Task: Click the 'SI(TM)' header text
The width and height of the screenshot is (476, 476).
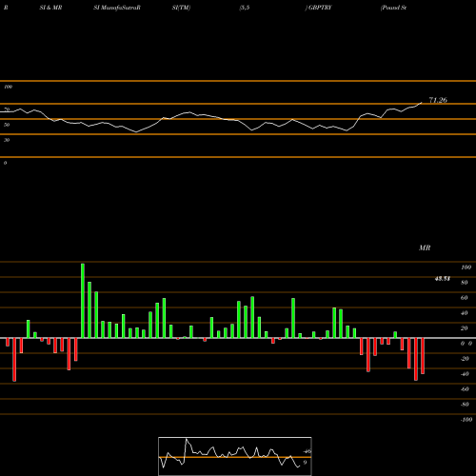Action: point(181,8)
